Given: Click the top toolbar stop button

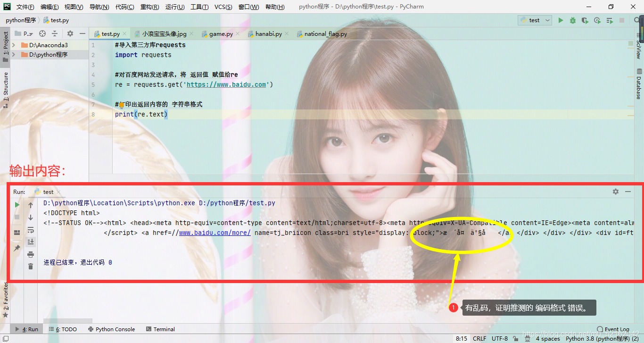Looking at the screenshot, I should [x=622, y=20].
